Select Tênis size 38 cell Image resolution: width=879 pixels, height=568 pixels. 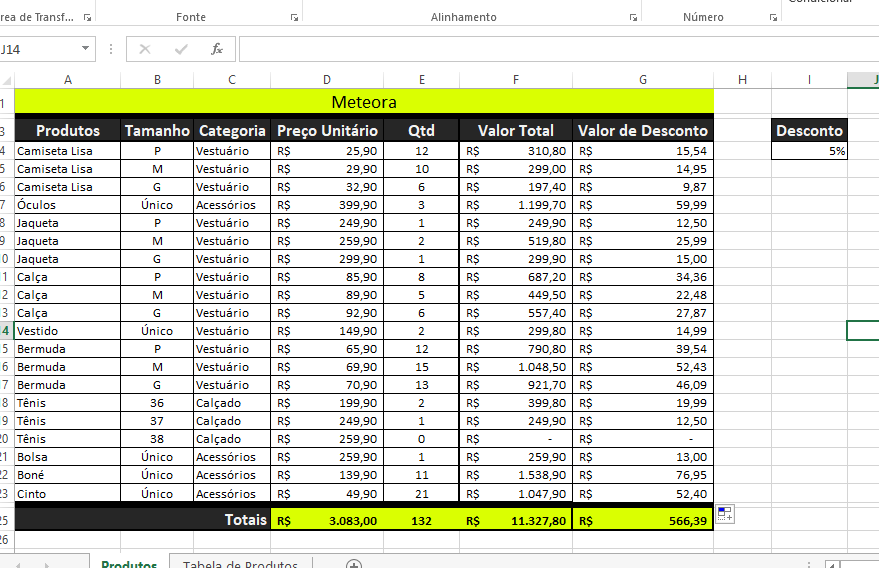click(158, 439)
